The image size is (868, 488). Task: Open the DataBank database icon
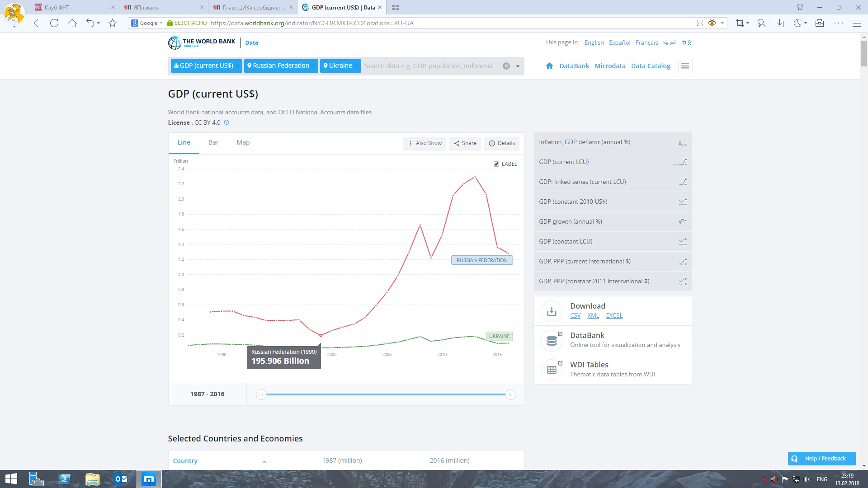point(552,340)
